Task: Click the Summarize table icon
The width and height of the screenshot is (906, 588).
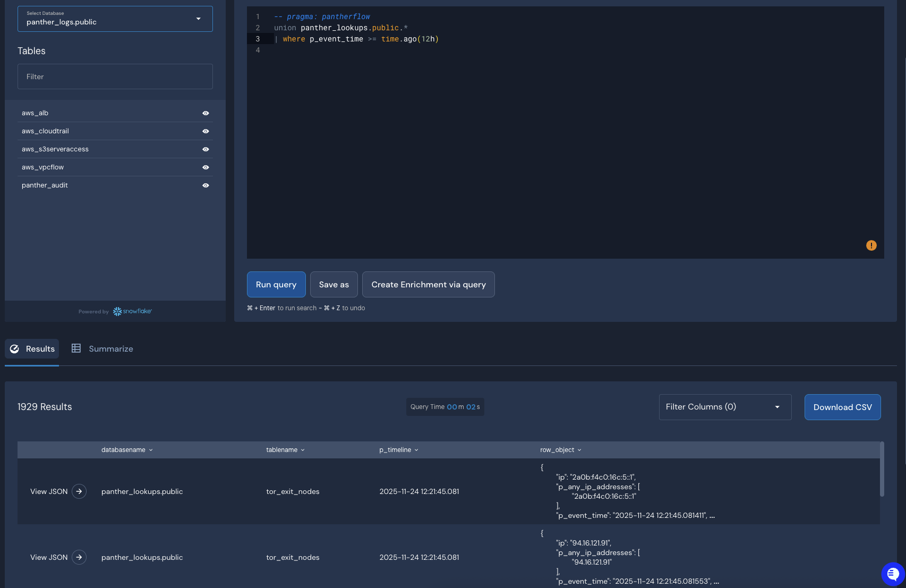Action: (76, 348)
